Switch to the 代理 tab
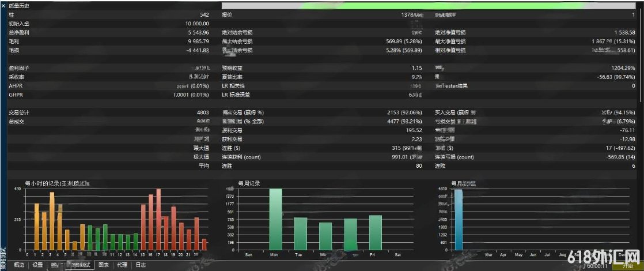 (122, 265)
